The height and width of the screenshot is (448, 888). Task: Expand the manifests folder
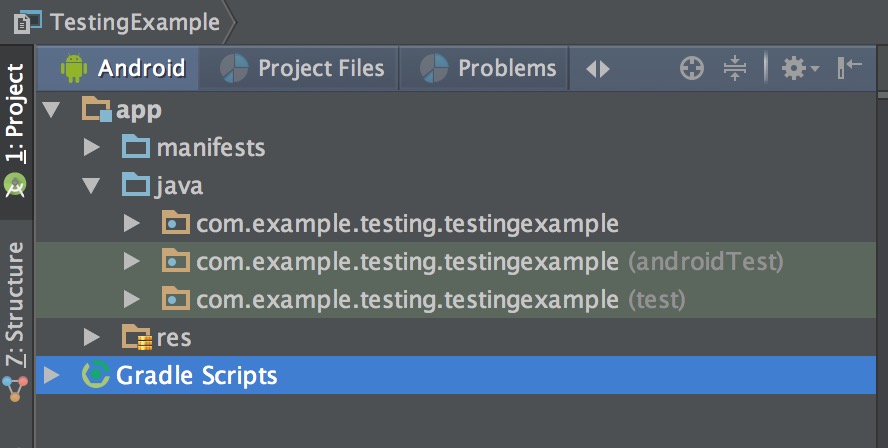91,148
